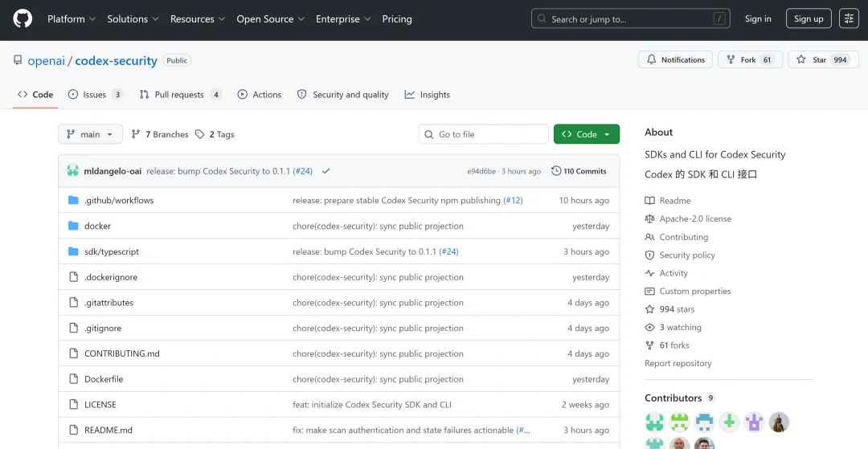The width and height of the screenshot is (868, 449).
Task: Click the green plus-sign contributor avatar
Action: 730,422
